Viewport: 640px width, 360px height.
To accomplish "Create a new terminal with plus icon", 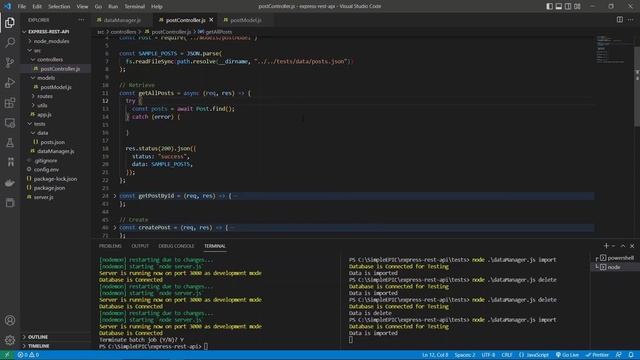I will pos(606,246).
